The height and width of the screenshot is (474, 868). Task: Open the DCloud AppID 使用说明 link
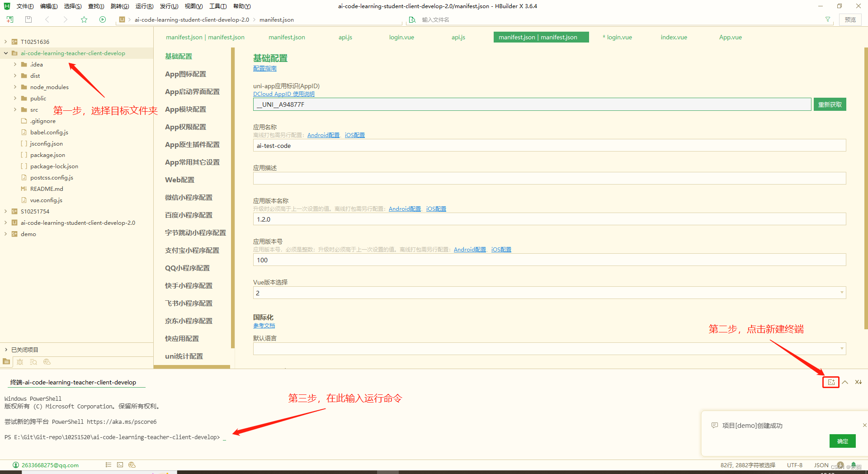pos(284,94)
